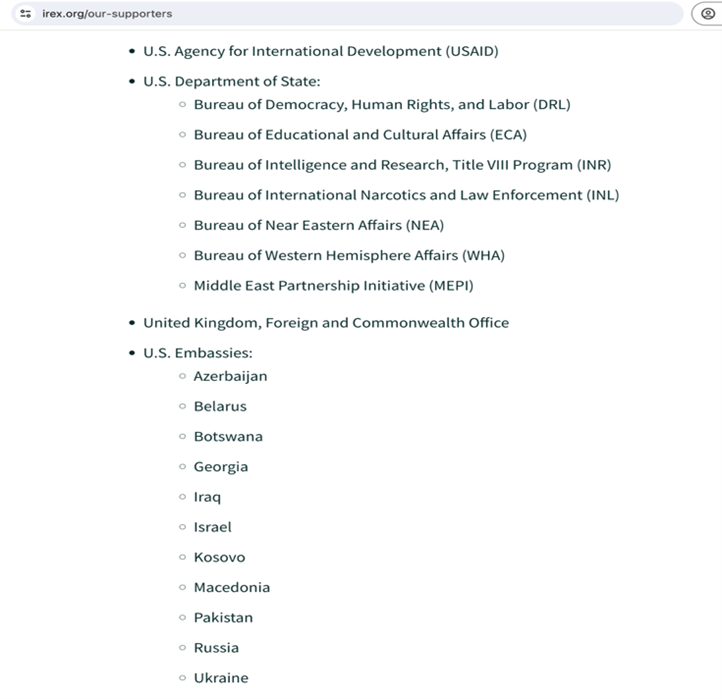Click Macedonia in the embassies list
Screen dimensions: 722x699
(x=232, y=588)
